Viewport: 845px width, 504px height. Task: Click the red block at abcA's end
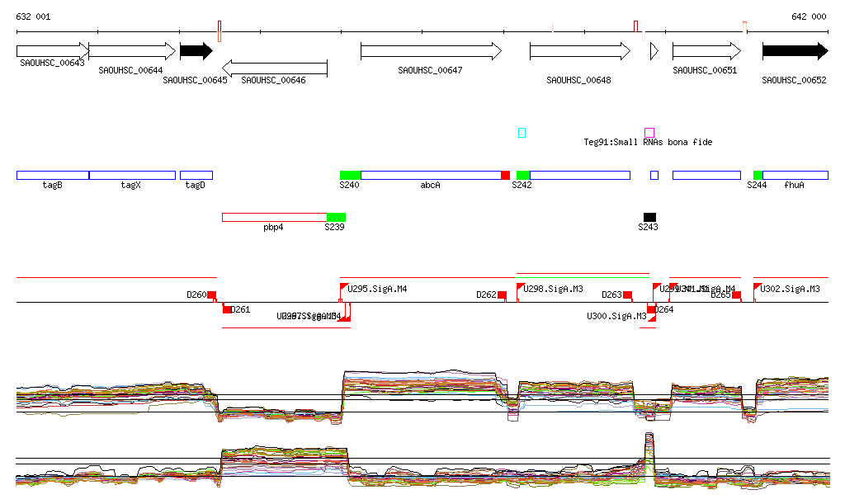tap(506, 175)
